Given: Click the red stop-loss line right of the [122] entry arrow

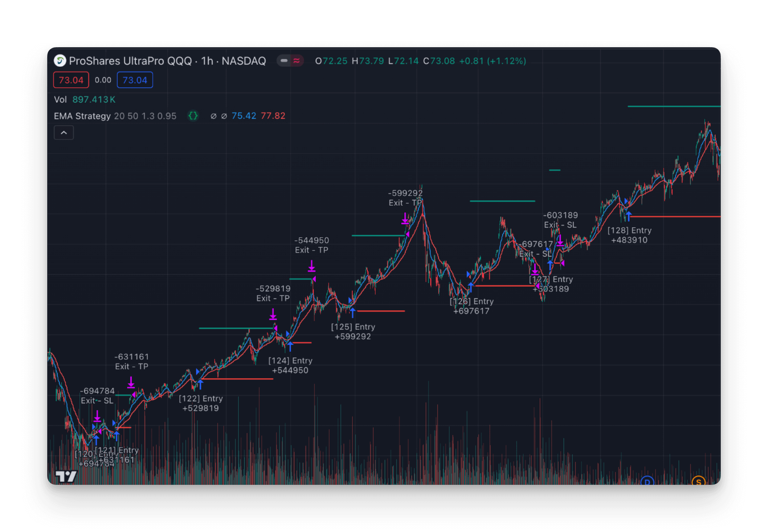Looking at the screenshot, I should 238,379.
